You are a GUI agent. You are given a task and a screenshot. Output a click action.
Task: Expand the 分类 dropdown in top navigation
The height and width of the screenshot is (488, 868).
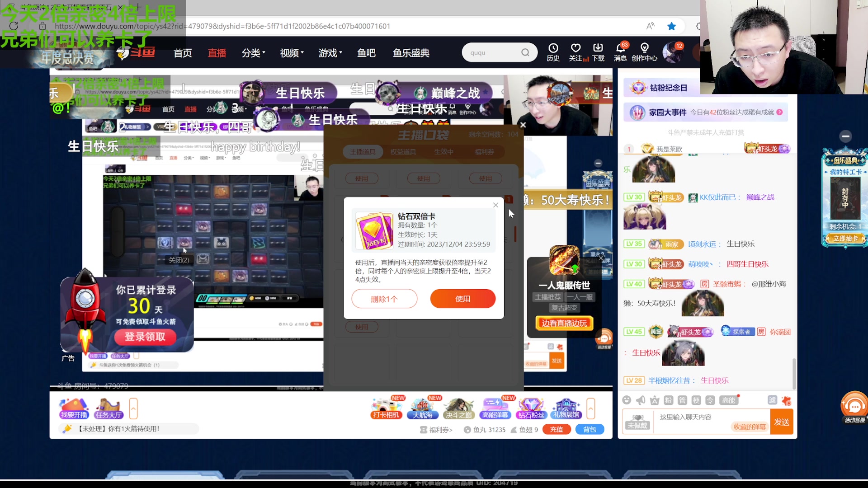click(x=253, y=52)
